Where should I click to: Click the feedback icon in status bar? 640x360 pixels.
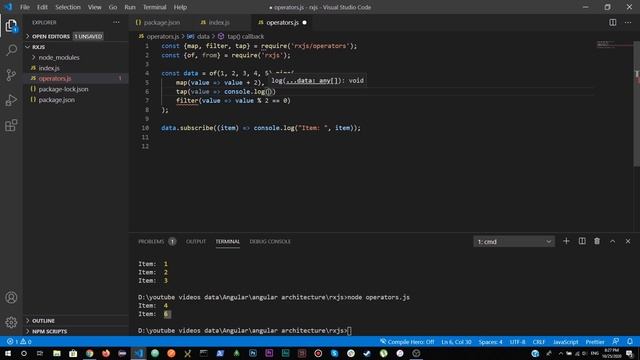pyautogui.click(x=616, y=342)
